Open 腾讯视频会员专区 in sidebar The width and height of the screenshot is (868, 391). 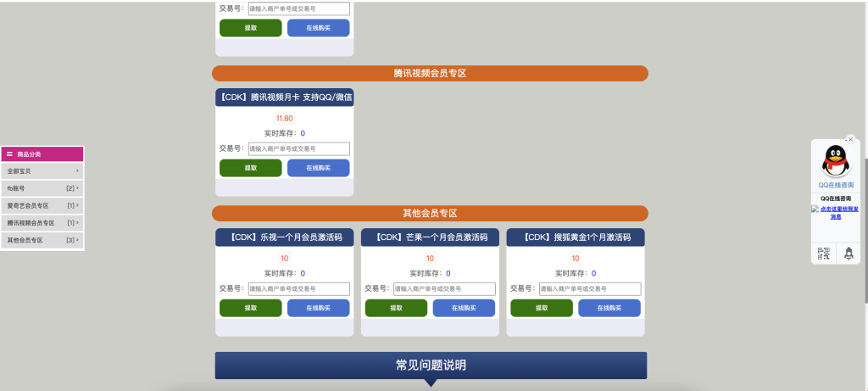tap(42, 222)
